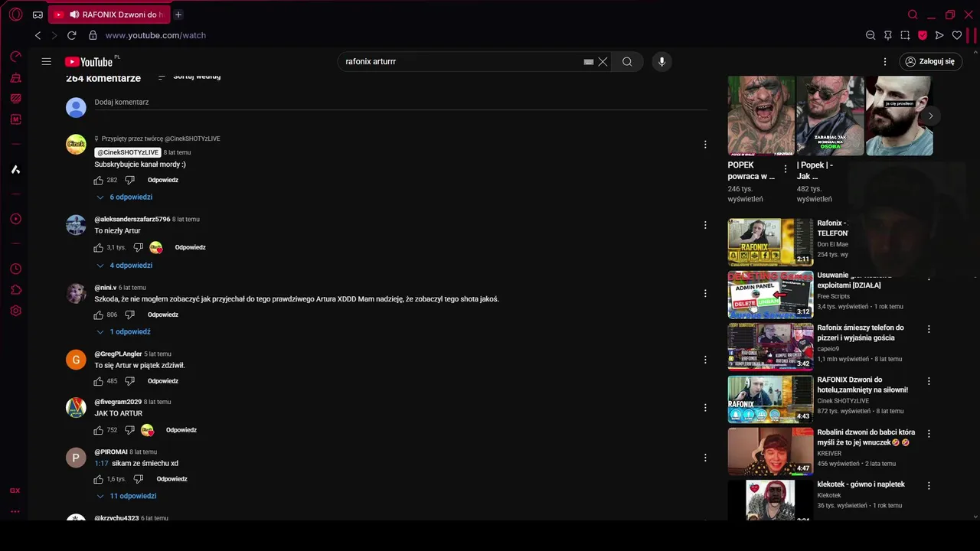This screenshot has width=980, height=551.
Task: Open Extensions cube in the sidebar
Action: [15, 290]
